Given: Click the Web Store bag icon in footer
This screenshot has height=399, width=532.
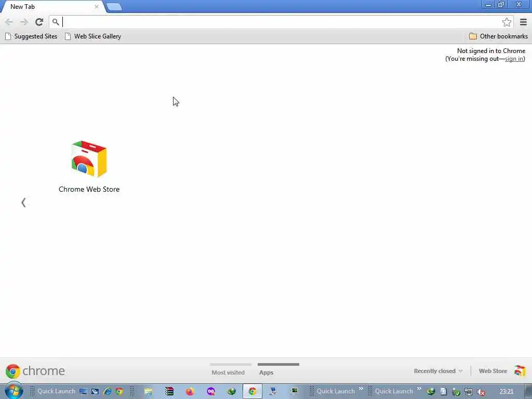Looking at the screenshot, I should click(x=520, y=371).
